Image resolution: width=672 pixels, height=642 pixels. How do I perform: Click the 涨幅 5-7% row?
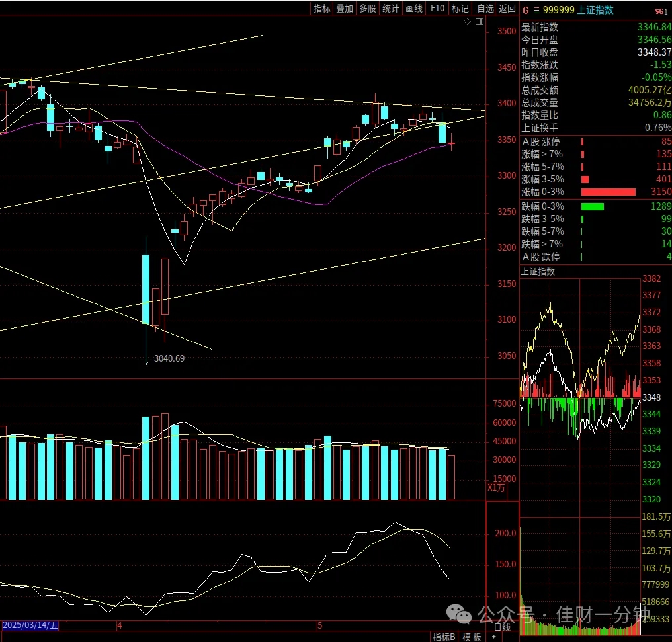click(x=596, y=166)
